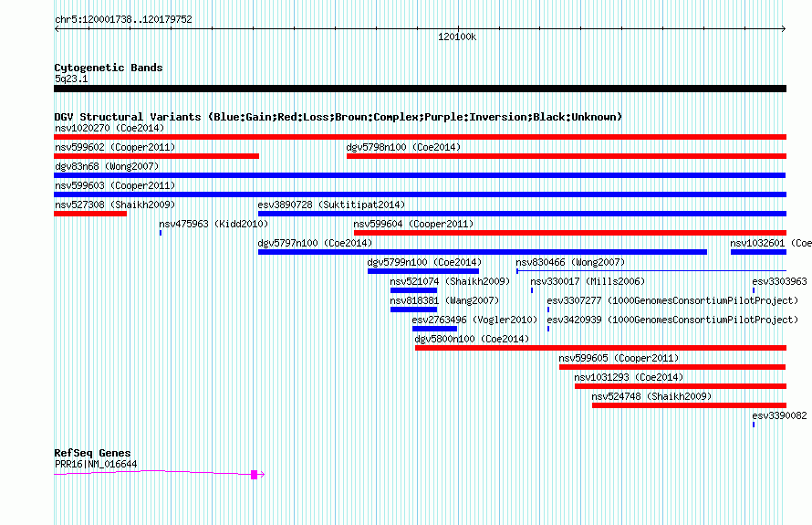Click the black 5q23.1 cytogenetic band

click(x=420, y=89)
